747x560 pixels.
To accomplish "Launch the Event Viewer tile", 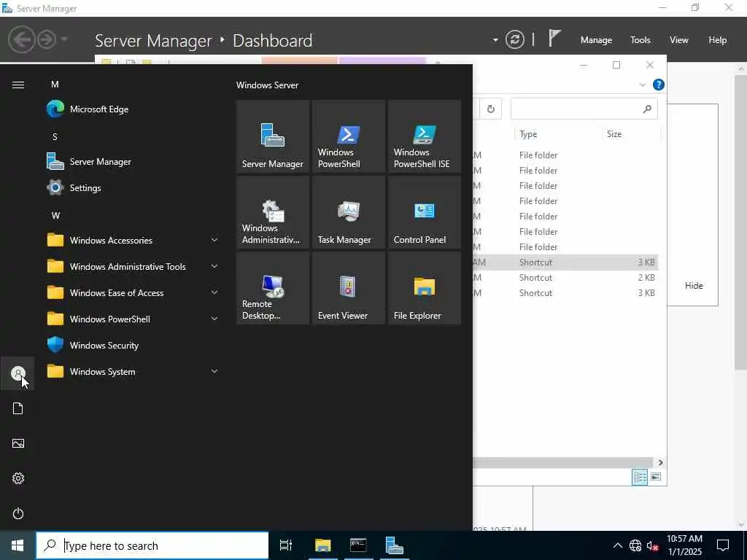I will (348, 288).
